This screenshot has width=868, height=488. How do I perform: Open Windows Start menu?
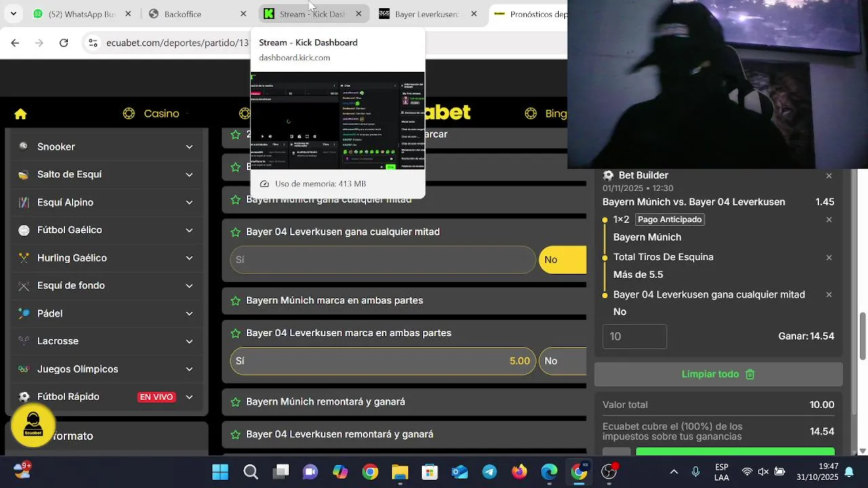coord(220,472)
